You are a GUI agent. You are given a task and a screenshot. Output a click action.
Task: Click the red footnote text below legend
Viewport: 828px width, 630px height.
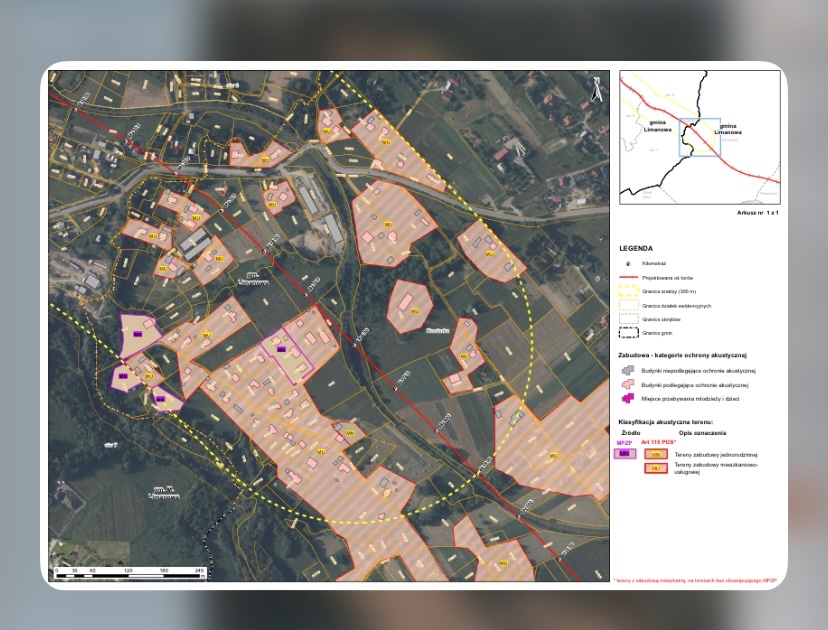pyautogui.click(x=699, y=580)
